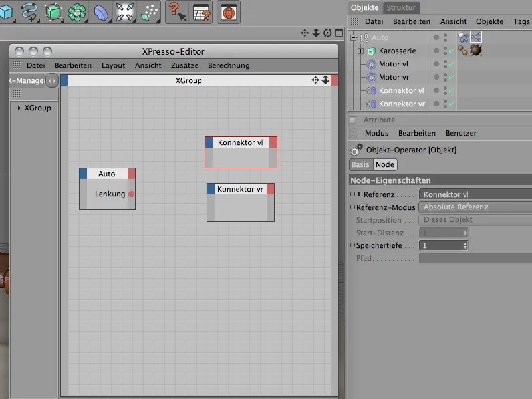532x399 pixels.
Task: Toggle the green checkmark for Motor vl
Action: click(450, 65)
